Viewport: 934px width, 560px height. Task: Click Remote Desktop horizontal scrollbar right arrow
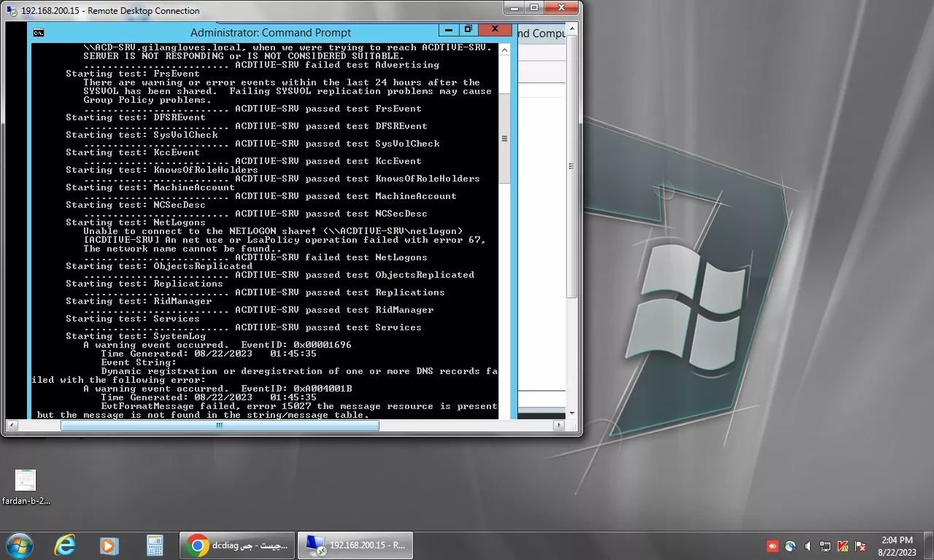coord(559,425)
